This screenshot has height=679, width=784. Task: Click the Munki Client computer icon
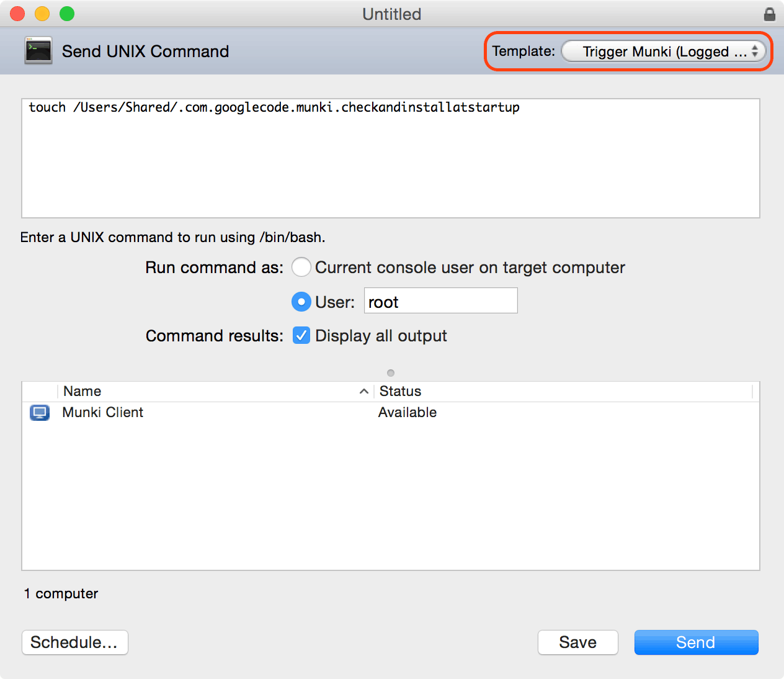40,413
